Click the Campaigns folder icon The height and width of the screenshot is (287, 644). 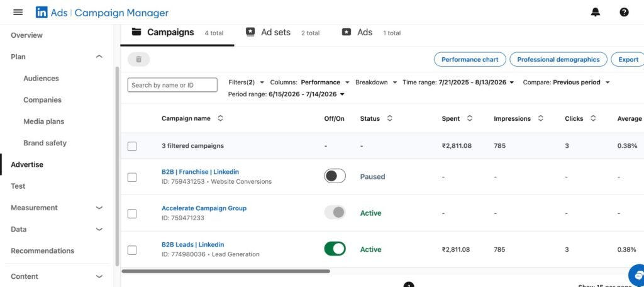pos(136,32)
